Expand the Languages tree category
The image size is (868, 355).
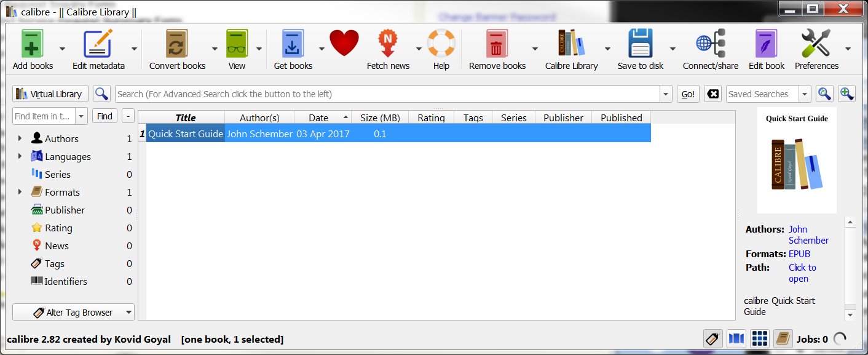click(x=20, y=156)
